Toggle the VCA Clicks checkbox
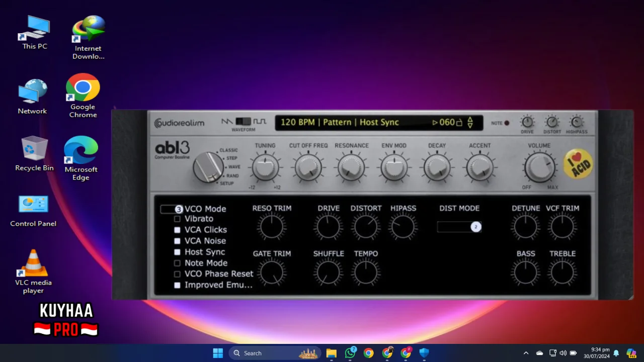 [177, 230]
